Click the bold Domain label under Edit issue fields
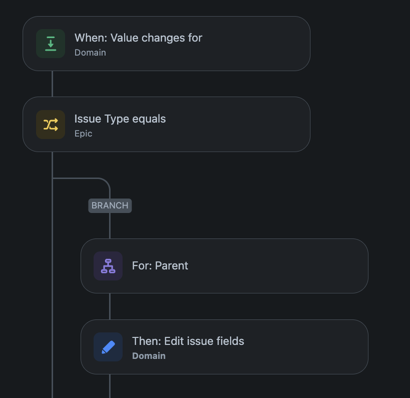Viewport: 410px width, 398px height. click(x=149, y=356)
